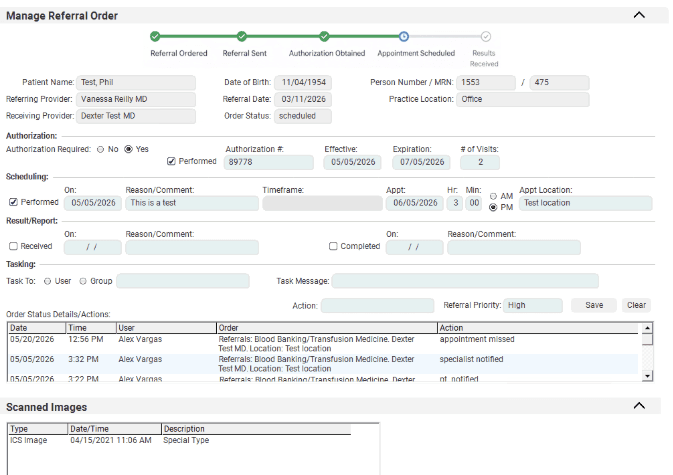The image size is (673, 475).
Task: Click the Patient Name field
Action: pos(136,82)
